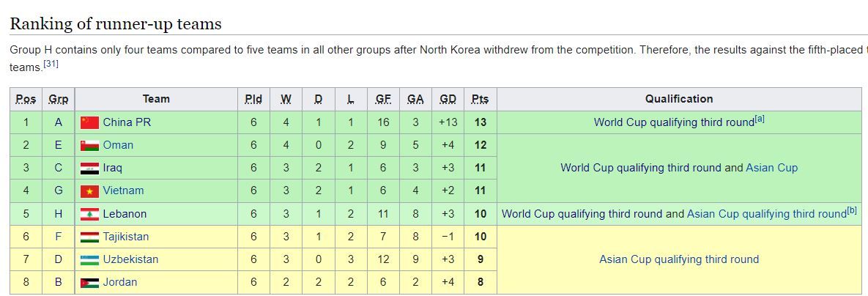Open footnote a beside China PR qualification

(x=760, y=119)
